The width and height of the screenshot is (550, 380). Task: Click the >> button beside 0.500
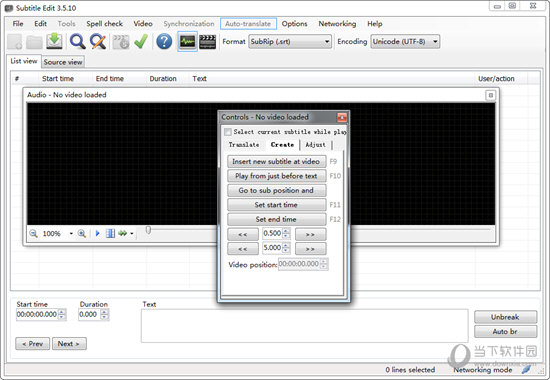click(310, 234)
